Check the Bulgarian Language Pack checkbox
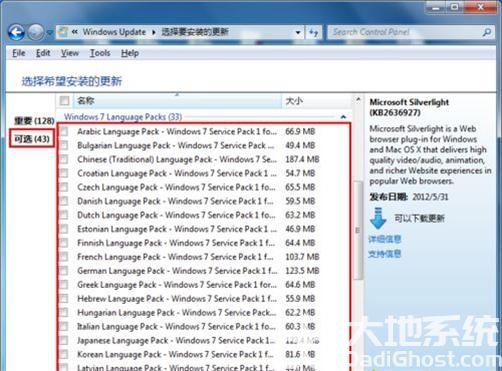Image resolution: width=502 pixels, height=371 pixels. 64,145
